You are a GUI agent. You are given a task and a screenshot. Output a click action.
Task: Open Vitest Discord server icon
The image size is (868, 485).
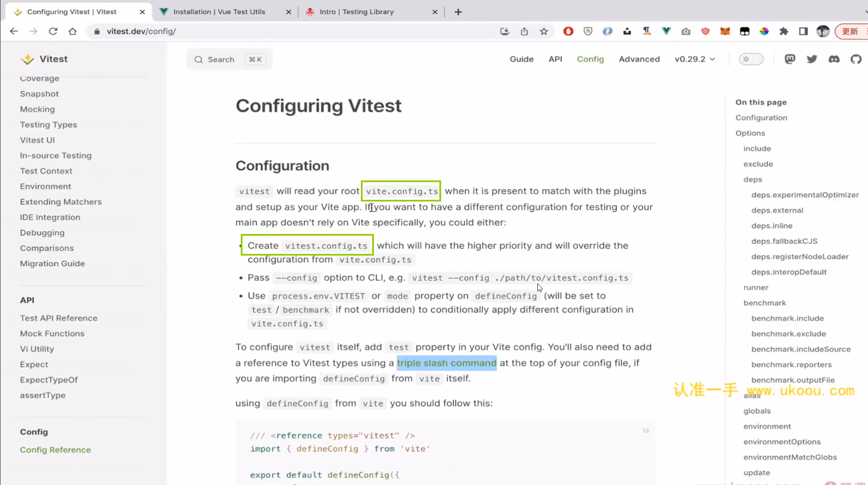(x=834, y=59)
